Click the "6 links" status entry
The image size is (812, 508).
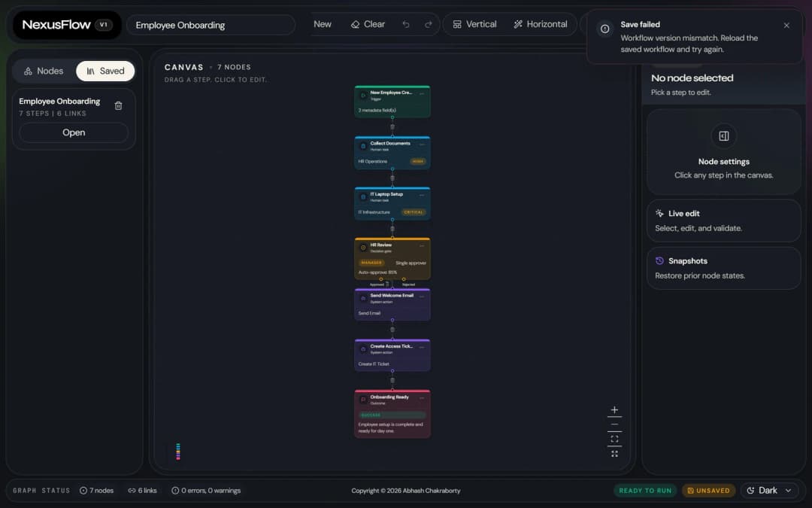[142, 491]
